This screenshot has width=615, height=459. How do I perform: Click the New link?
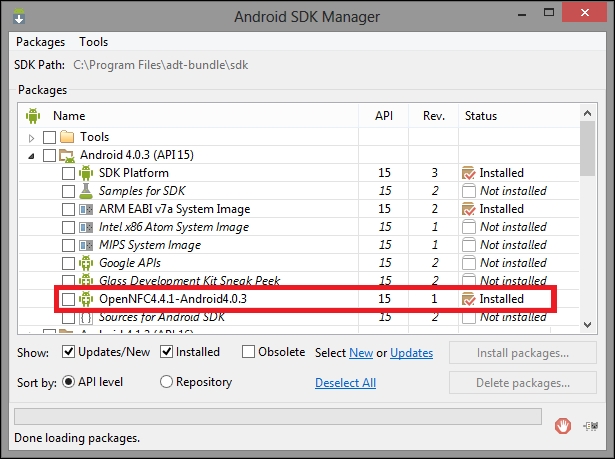pyautogui.click(x=361, y=353)
